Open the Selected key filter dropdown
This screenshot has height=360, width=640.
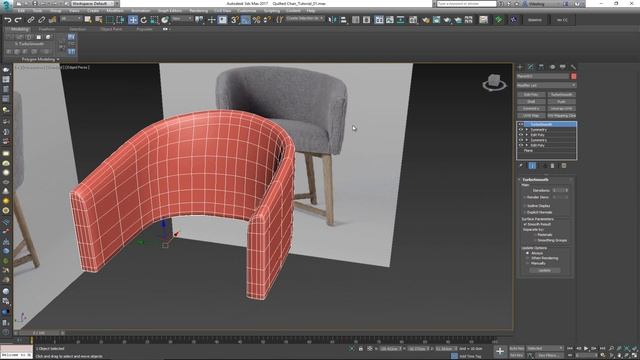tap(544, 348)
